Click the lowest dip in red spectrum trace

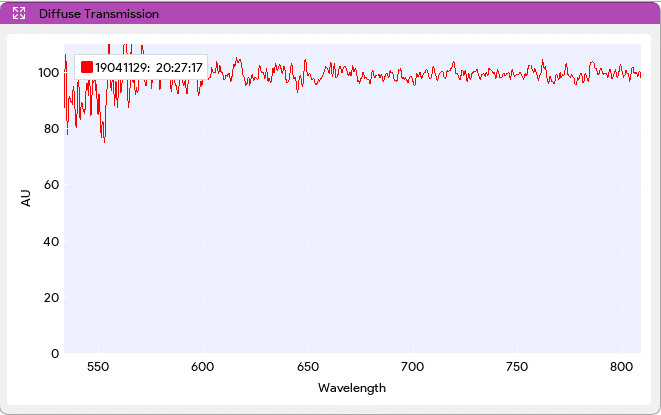[104, 142]
